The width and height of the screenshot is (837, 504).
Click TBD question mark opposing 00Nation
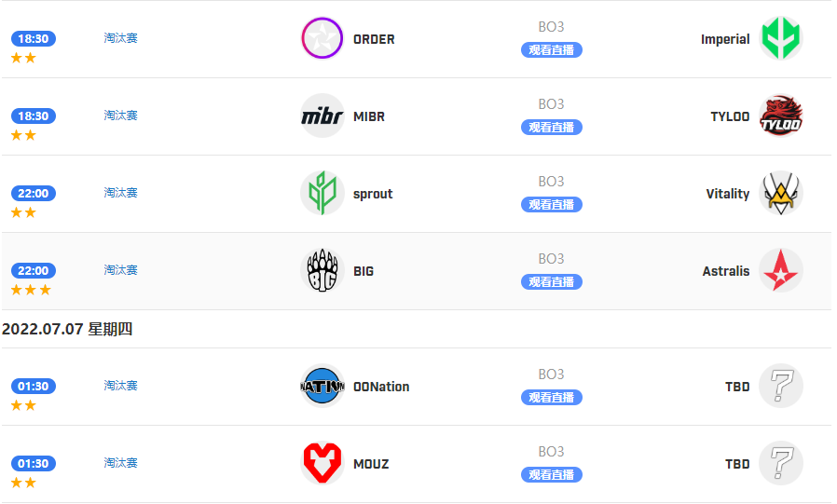(780, 386)
